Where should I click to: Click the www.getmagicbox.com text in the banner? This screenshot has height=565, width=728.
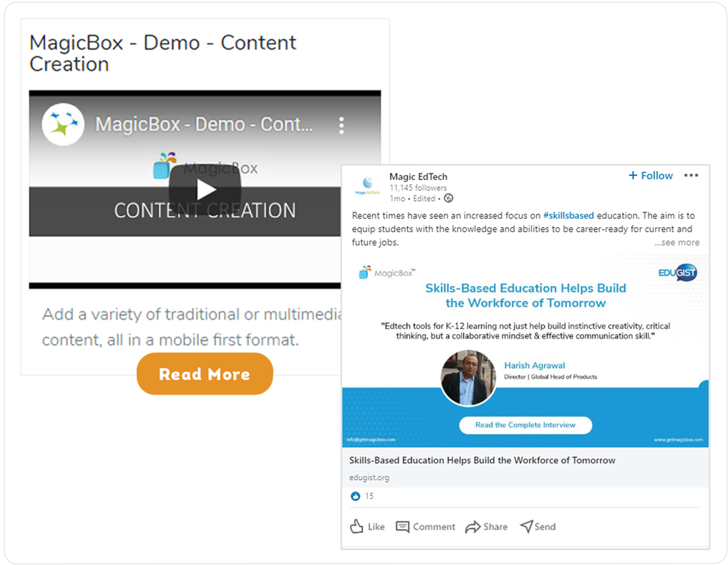coord(678,440)
